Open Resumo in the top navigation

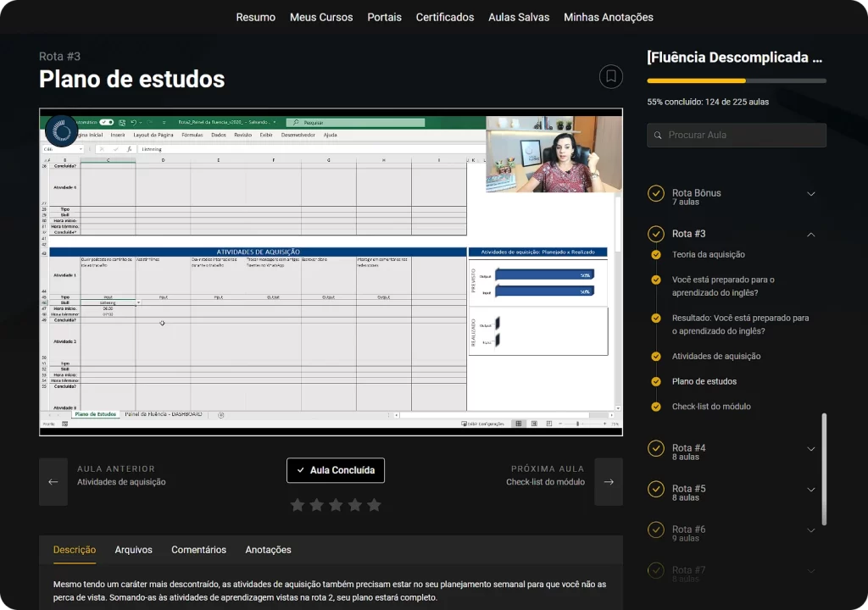click(256, 17)
